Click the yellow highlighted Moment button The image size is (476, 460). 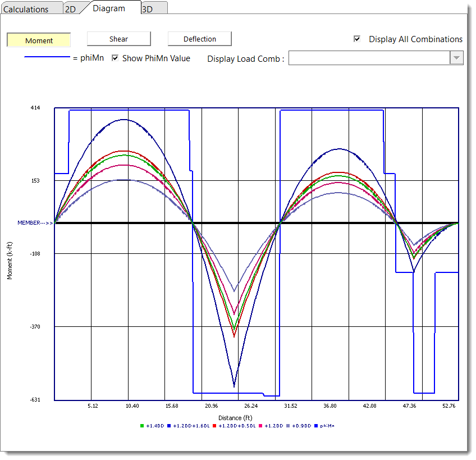(x=38, y=40)
